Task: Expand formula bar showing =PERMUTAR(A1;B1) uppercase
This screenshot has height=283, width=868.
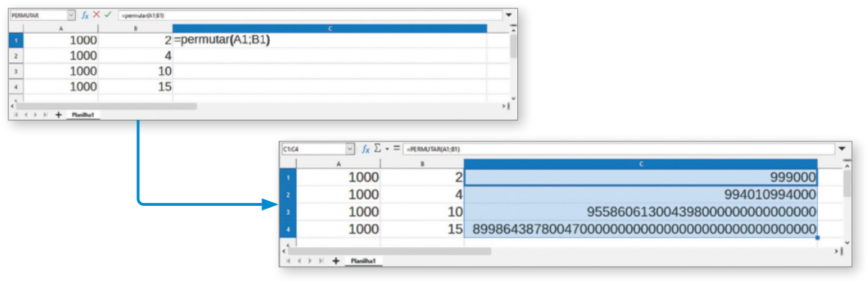Action: click(x=842, y=149)
